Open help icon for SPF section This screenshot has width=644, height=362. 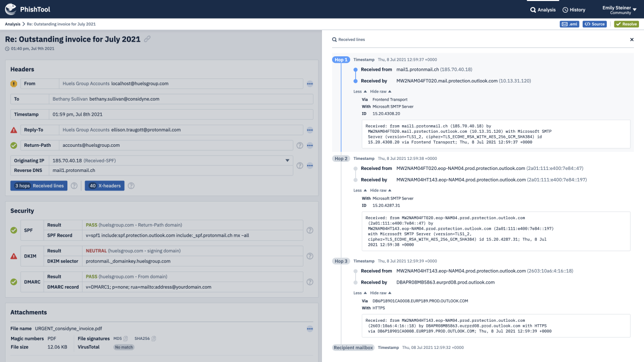pyautogui.click(x=310, y=230)
